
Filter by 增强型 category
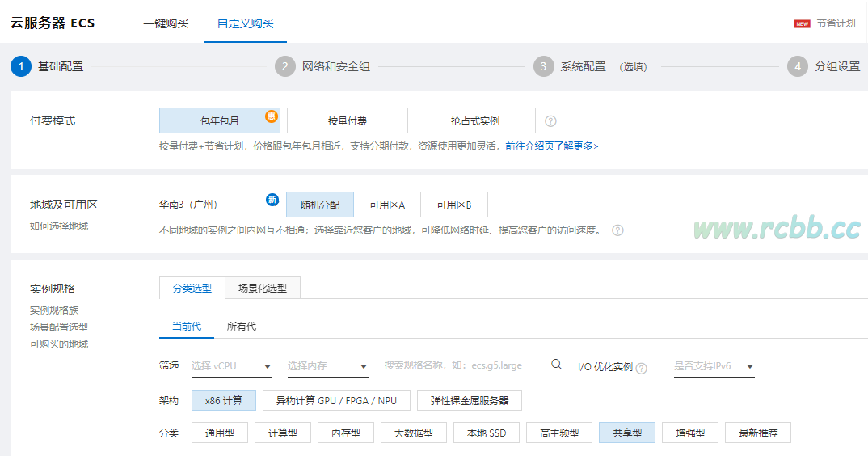point(690,433)
